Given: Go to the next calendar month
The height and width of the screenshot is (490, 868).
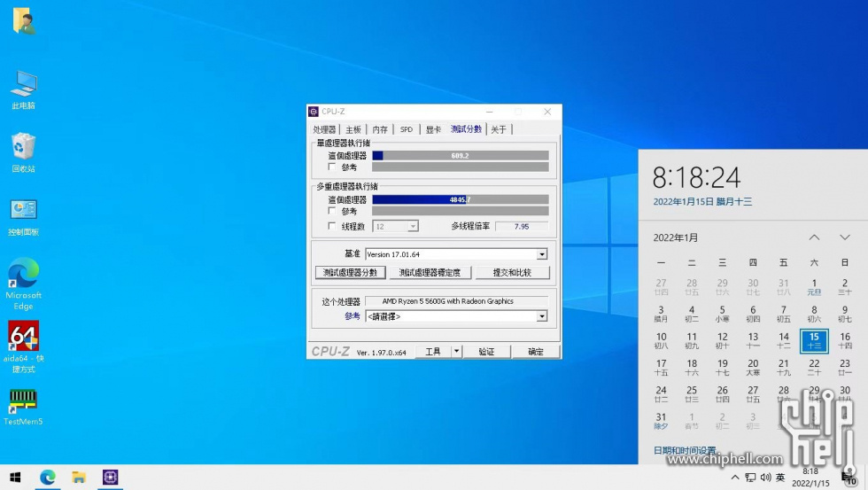Looking at the screenshot, I should 845,237.
